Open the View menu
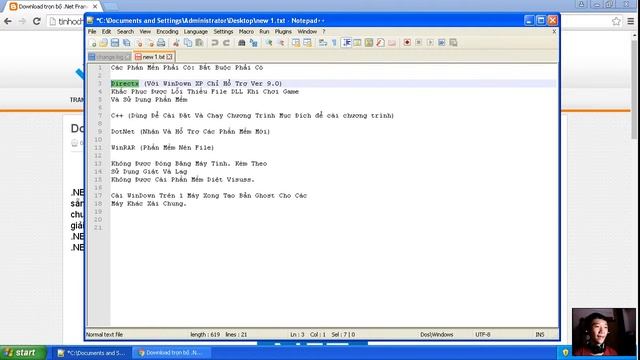Image resolution: width=640 pixels, height=360 pixels. click(145, 31)
